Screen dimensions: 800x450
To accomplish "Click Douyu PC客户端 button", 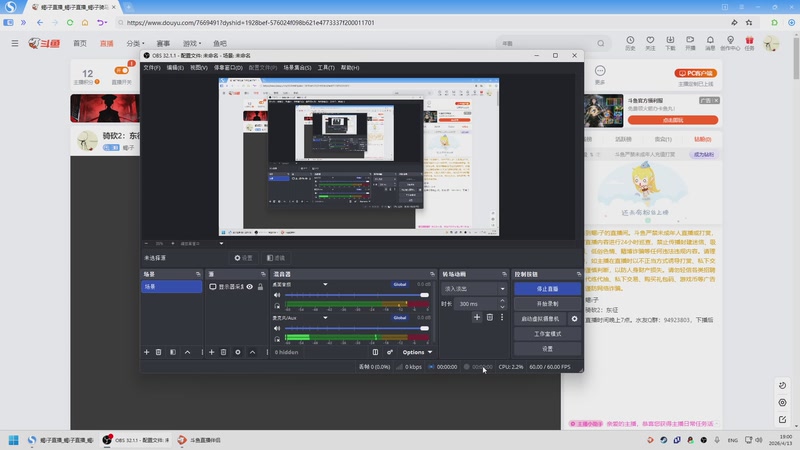I will (695, 73).
